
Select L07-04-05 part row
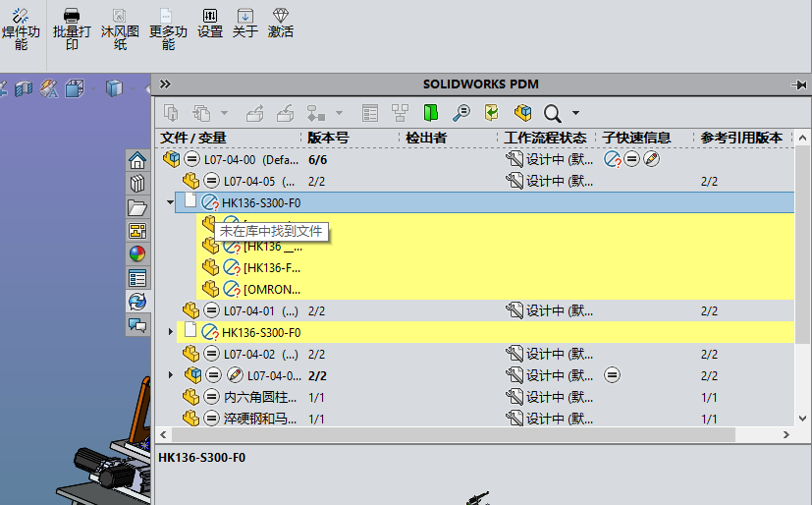(474, 182)
